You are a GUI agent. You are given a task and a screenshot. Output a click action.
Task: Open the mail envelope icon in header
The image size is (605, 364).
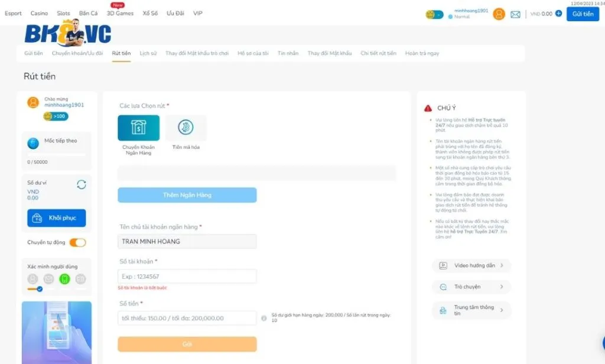tap(515, 14)
